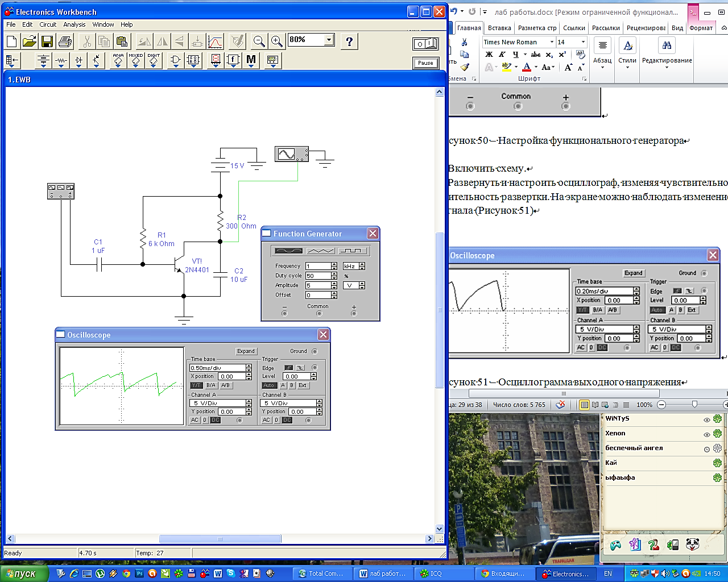This screenshot has height=582, width=728.
Task: Click the Word bold Ж button
Action: coord(489,55)
